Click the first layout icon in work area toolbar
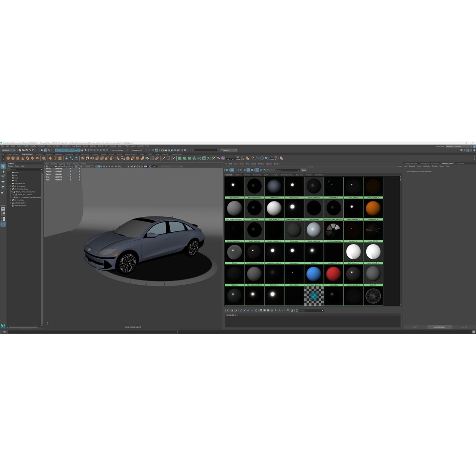The width and height of the screenshot is (476, 476). (x=261, y=310)
